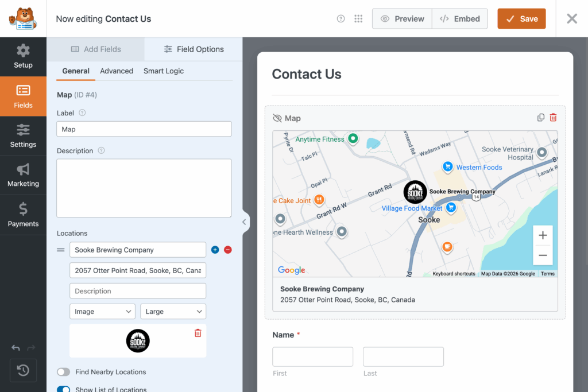Open the form revisions history icon
The height and width of the screenshot is (392, 588).
click(x=23, y=371)
